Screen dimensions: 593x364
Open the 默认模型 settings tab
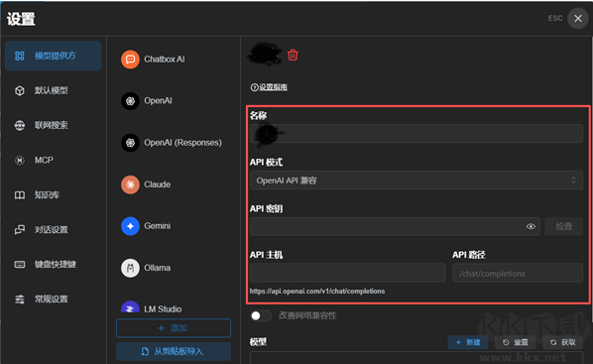click(54, 90)
